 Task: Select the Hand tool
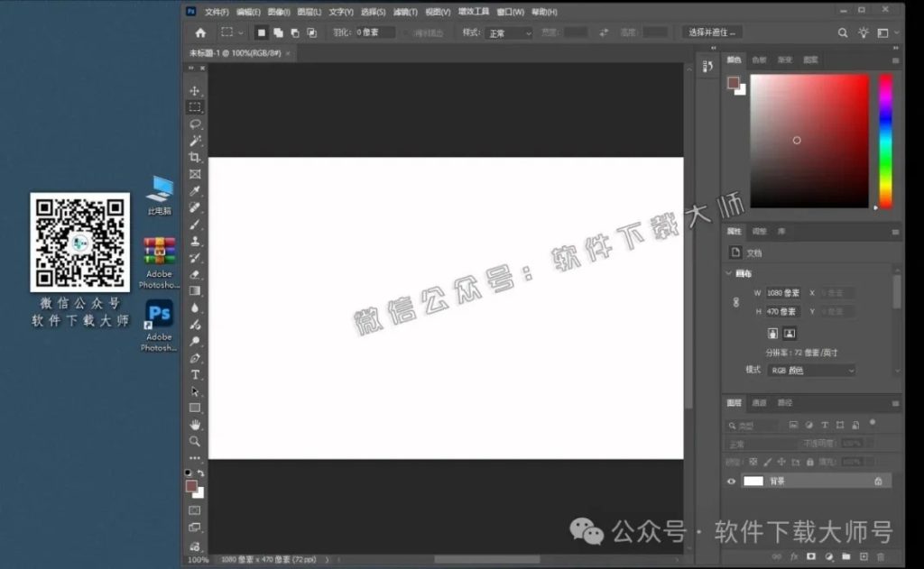click(196, 424)
